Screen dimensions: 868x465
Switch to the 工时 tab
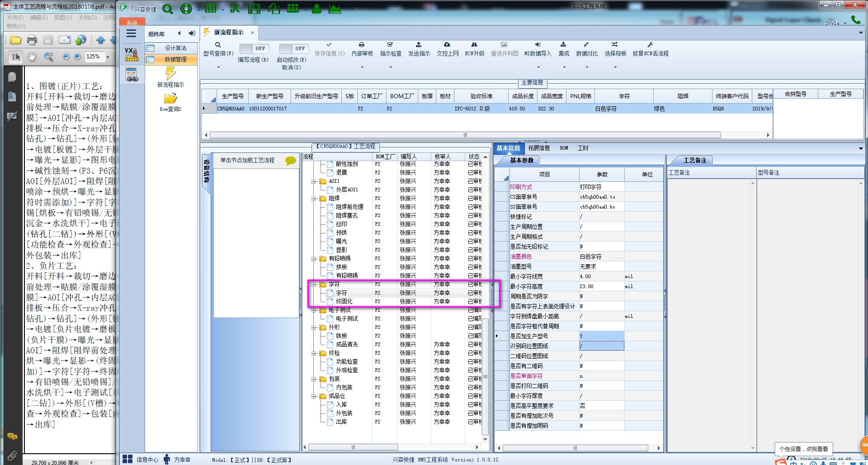[x=583, y=148]
